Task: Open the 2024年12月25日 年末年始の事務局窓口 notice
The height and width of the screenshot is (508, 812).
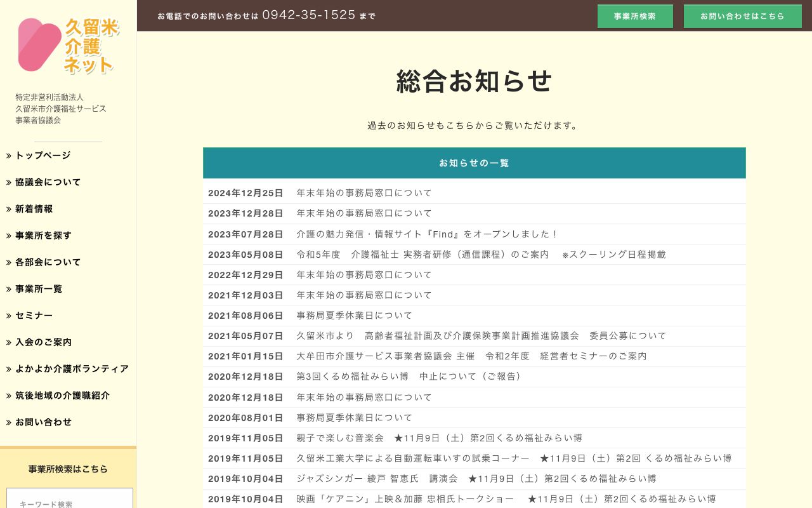Action: 363,193
